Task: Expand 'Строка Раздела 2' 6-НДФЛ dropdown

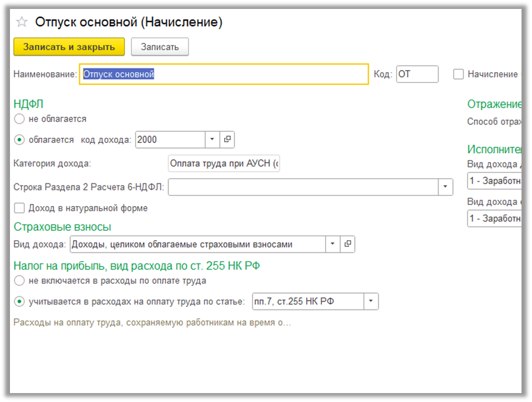Action: click(445, 187)
